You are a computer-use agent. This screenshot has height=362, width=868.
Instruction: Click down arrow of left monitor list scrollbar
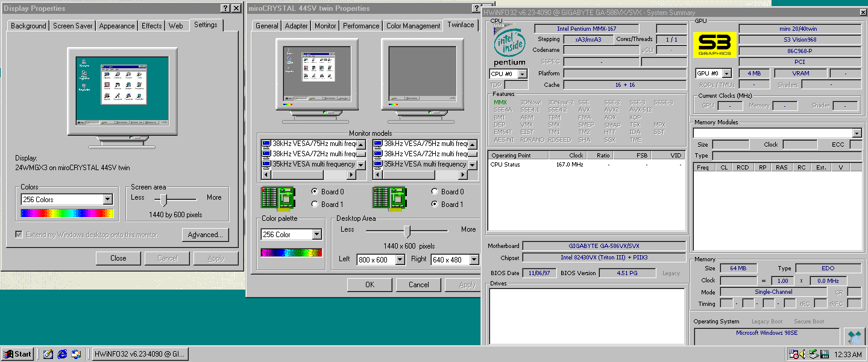pyautogui.click(x=361, y=165)
